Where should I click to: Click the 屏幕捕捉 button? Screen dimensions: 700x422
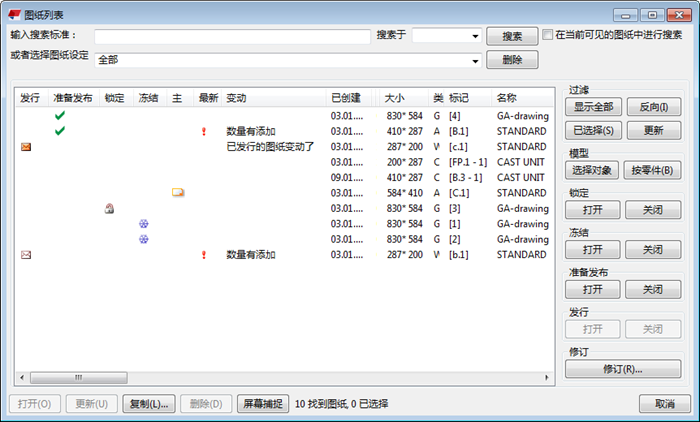pyautogui.click(x=263, y=404)
